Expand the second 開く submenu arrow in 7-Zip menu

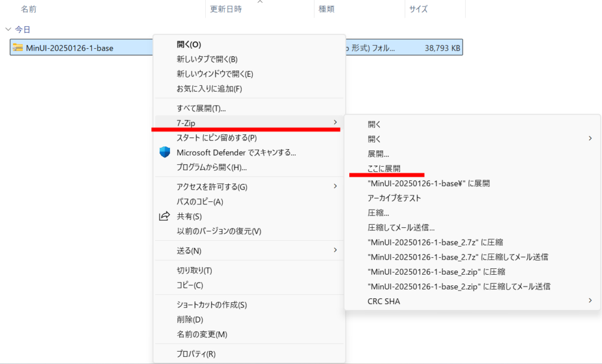point(590,138)
